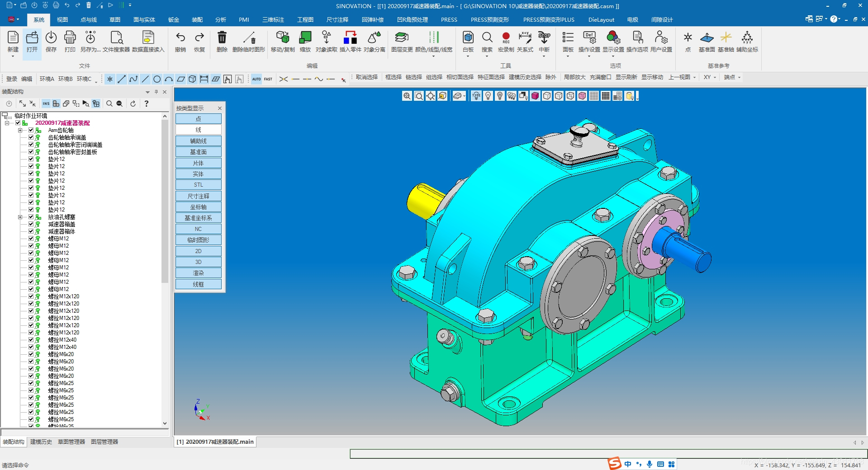The height and width of the screenshot is (470, 868).
Task: Uncheck the 齿轮轴轴承端盖 checkbox
Action: click(x=31, y=137)
